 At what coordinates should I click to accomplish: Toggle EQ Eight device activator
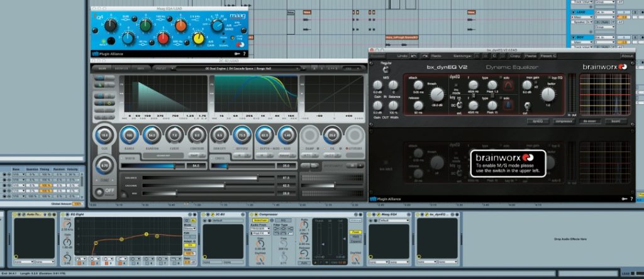(64, 214)
